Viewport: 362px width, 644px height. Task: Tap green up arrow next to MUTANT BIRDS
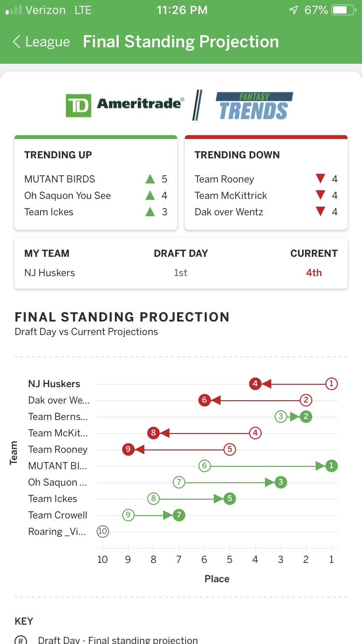(150, 179)
